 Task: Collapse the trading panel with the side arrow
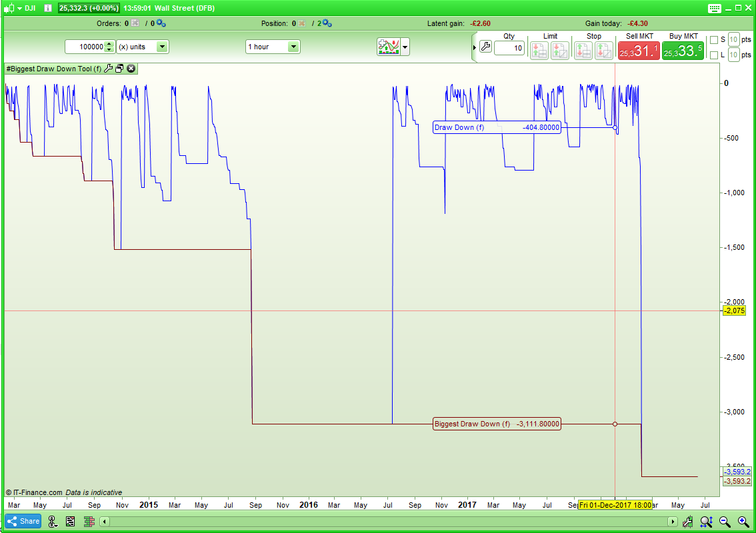click(x=475, y=47)
